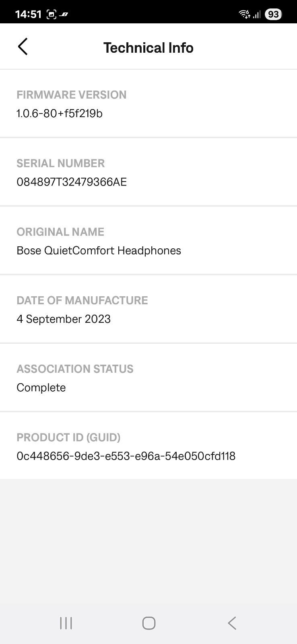Tap screen recorder status bar icon
This screenshot has width=297, height=644.
51,14
